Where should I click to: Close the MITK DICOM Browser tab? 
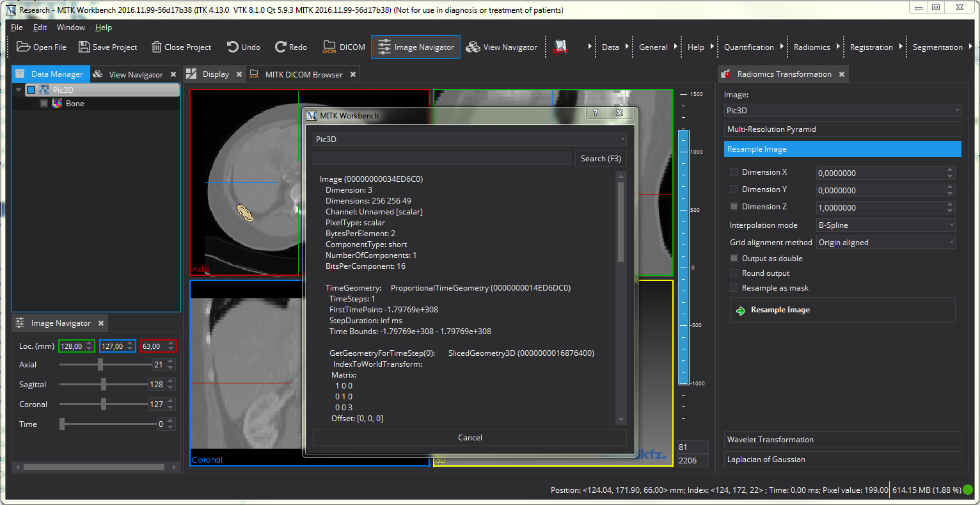[x=353, y=74]
